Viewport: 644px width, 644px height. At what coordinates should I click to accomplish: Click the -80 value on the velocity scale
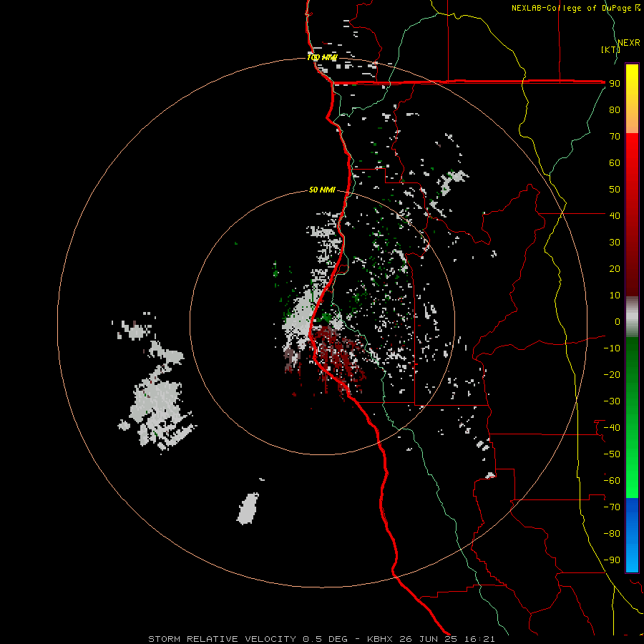[612, 534]
